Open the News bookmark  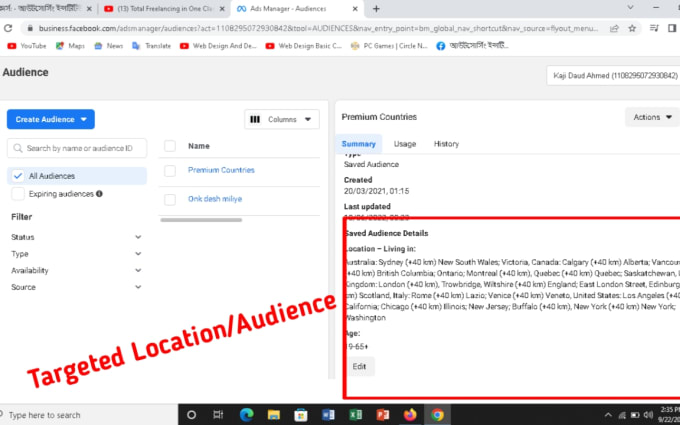[108, 46]
